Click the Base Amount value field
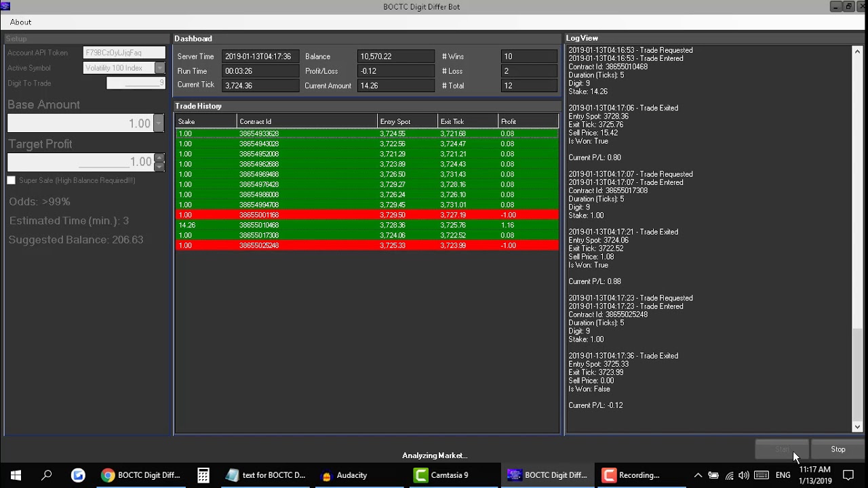The image size is (868, 488). click(x=81, y=123)
